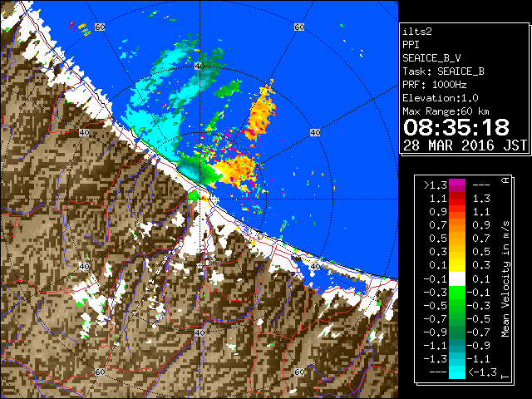This screenshot has height=399, width=532.
Task: Select the "Mean Velocity in m/s" legend title
Action: [x=505, y=279]
